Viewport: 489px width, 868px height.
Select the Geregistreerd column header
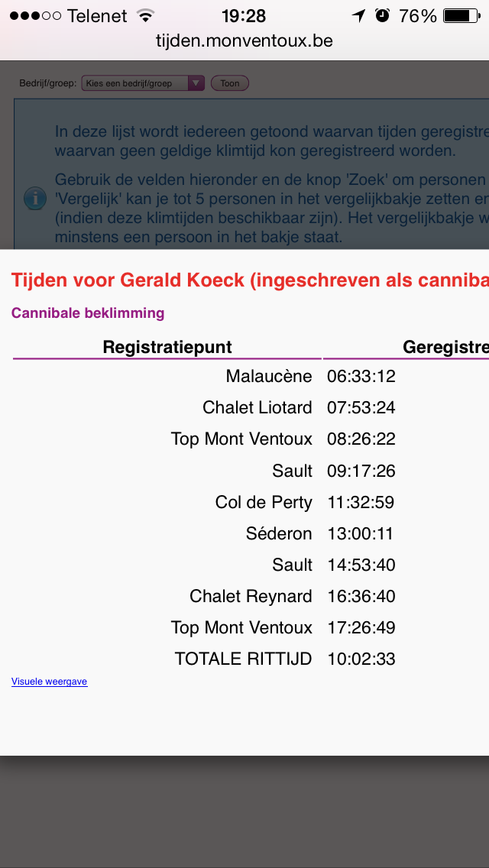click(x=445, y=347)
